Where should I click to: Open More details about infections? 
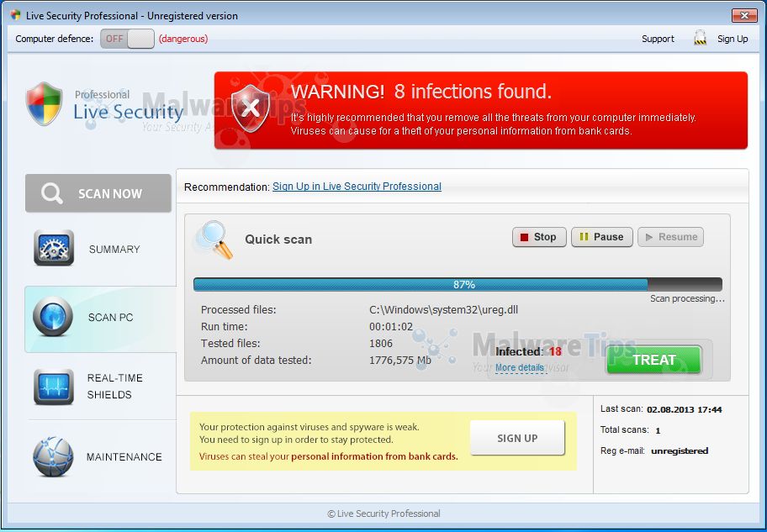coord(520,368)
